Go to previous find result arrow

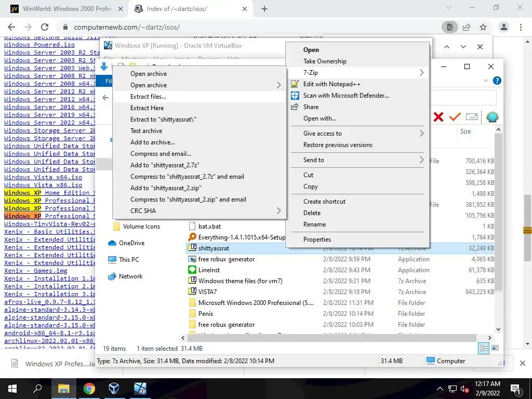447,47
